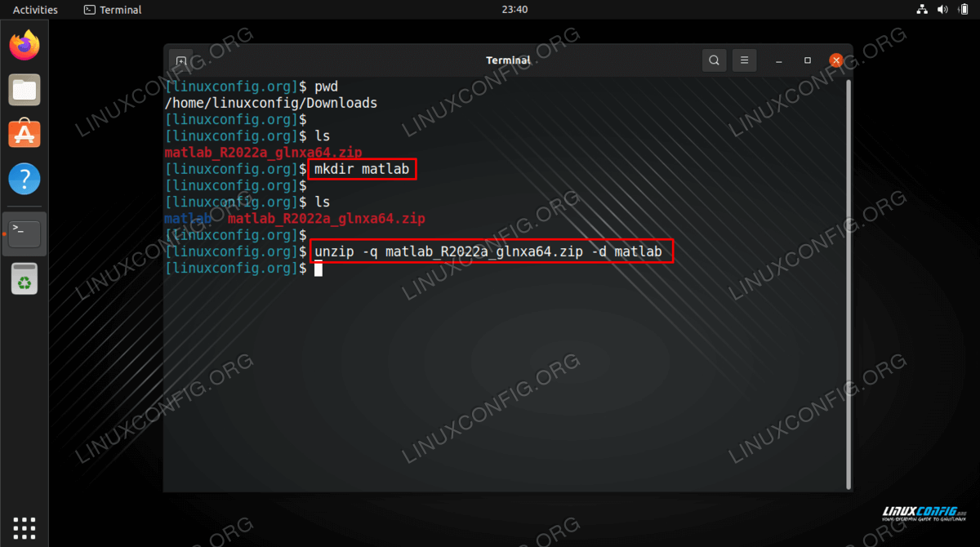Screen dimensions: 980x547
Task: Click the battery indicator in top bar
Action: [963, 10]
